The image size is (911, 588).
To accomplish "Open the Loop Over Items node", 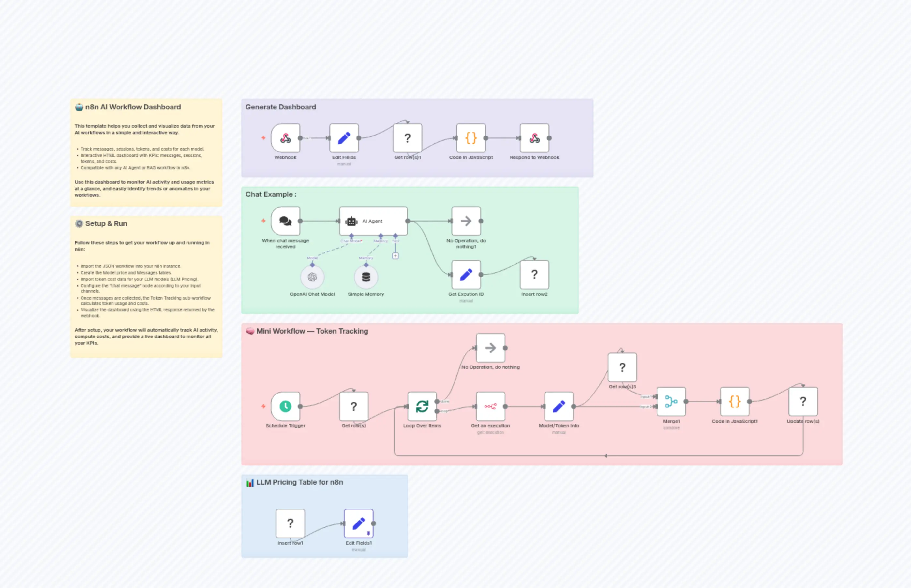I will tap(422, 406).
